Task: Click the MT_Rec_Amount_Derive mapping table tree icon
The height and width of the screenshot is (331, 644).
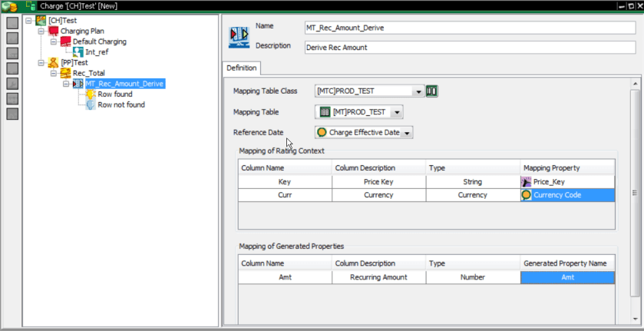Action: click(78, 84)
